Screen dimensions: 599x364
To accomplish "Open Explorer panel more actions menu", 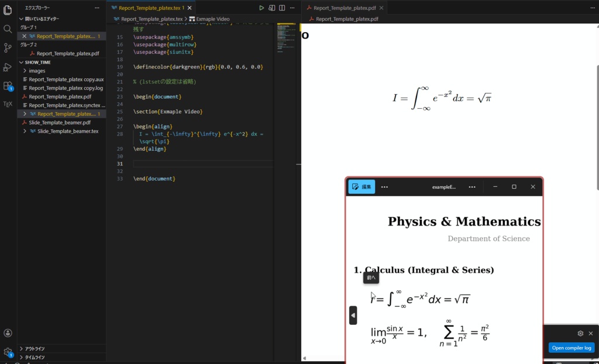I will click(97, 8).
